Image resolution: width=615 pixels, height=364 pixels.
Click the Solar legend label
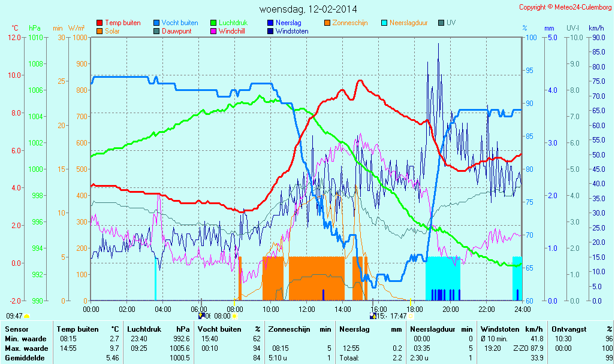(x=112, y=31)
